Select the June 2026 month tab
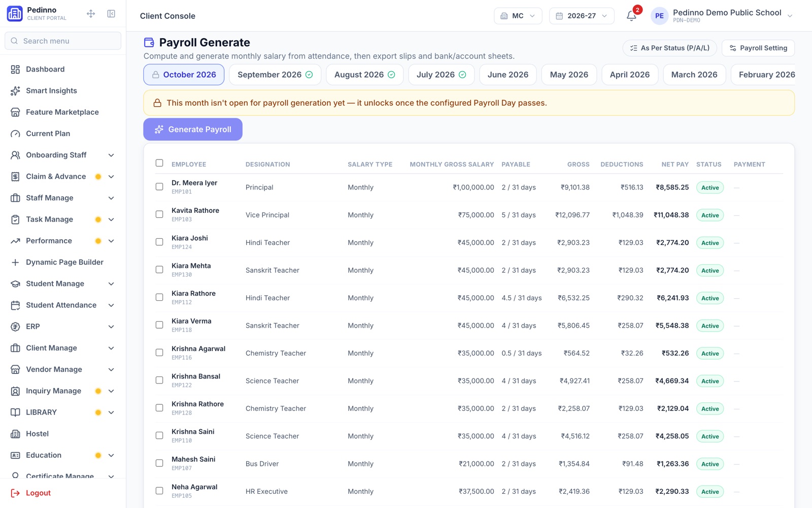 coord(508,75)
